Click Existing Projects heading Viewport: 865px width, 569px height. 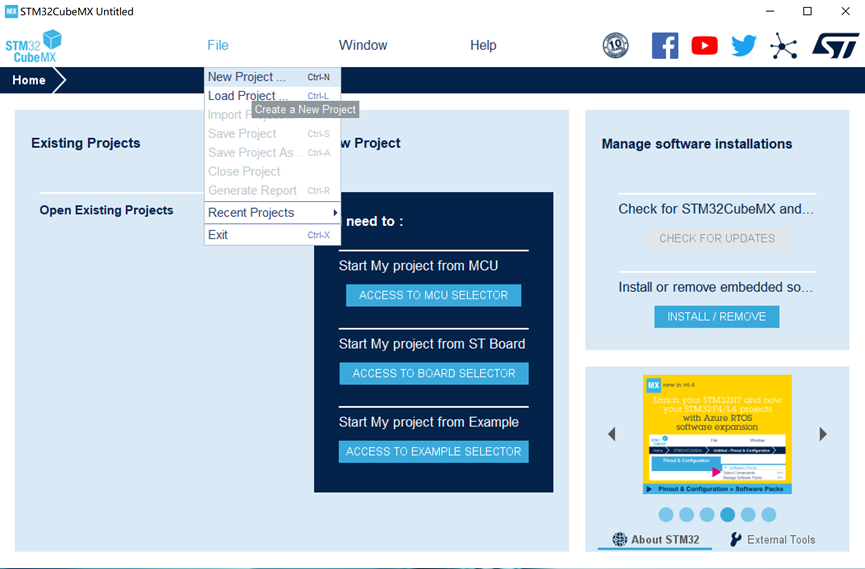[86, 143]
